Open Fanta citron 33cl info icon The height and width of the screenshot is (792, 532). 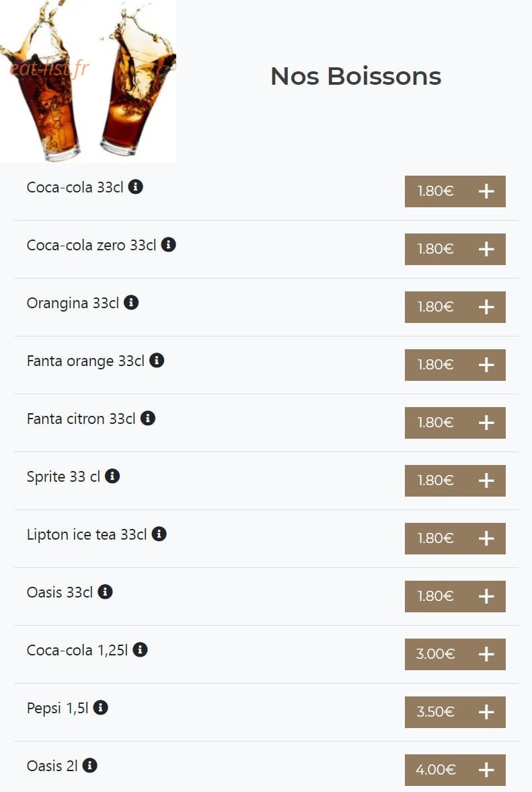pos(148,419)
